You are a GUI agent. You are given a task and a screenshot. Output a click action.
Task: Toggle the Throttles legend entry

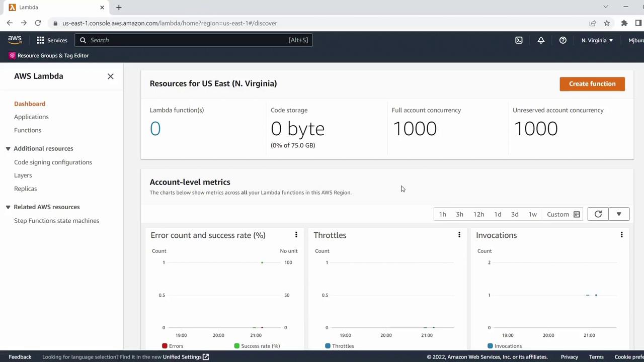point(340,346)
